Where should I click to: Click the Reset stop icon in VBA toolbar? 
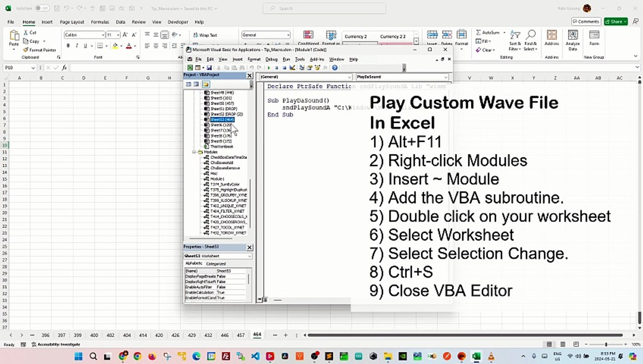(x=284, y=68)
